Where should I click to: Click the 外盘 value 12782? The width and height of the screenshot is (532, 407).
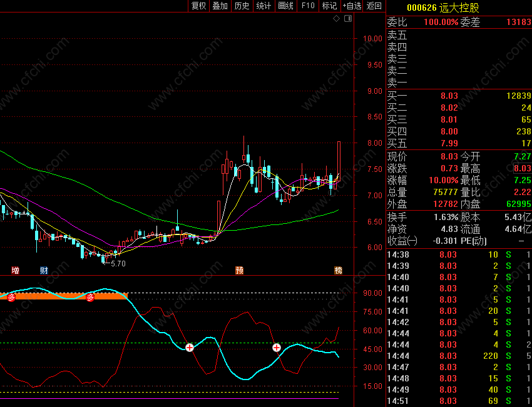point(446,204)
